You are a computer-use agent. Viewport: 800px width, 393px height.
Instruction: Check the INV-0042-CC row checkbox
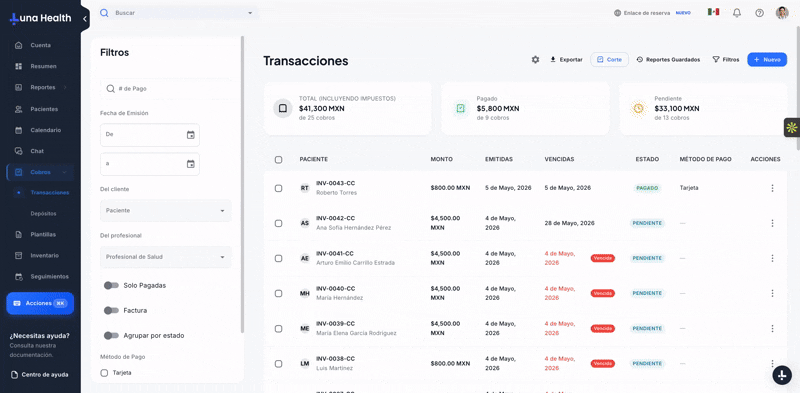279,224
